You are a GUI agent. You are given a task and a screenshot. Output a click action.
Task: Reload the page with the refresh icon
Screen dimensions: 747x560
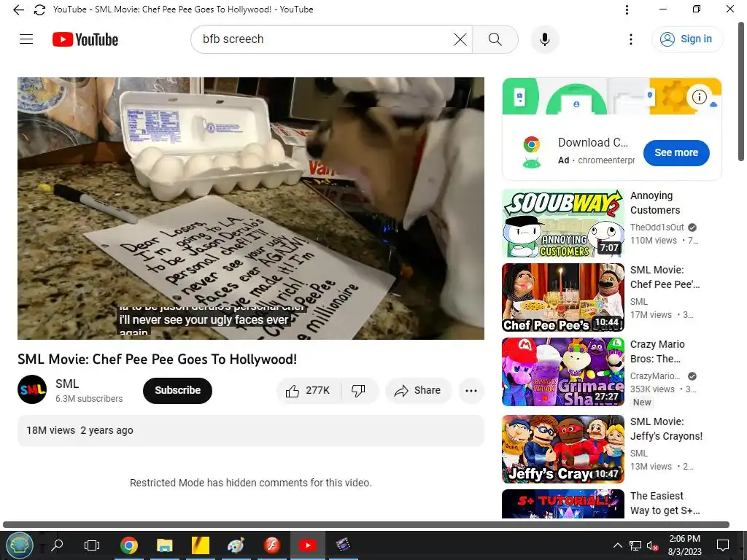pos(39,9)
